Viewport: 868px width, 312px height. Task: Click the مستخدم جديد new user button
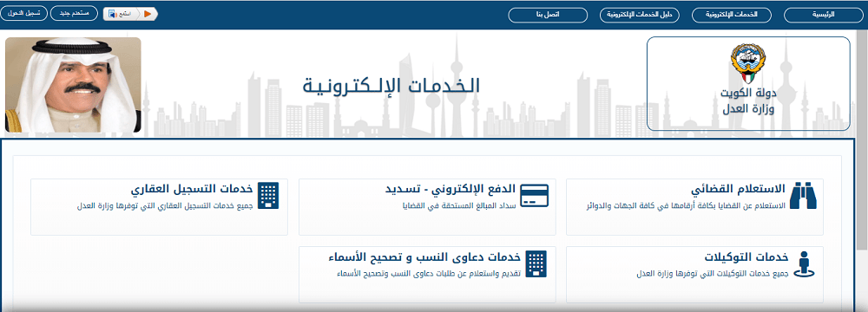[x=74, y=13]
